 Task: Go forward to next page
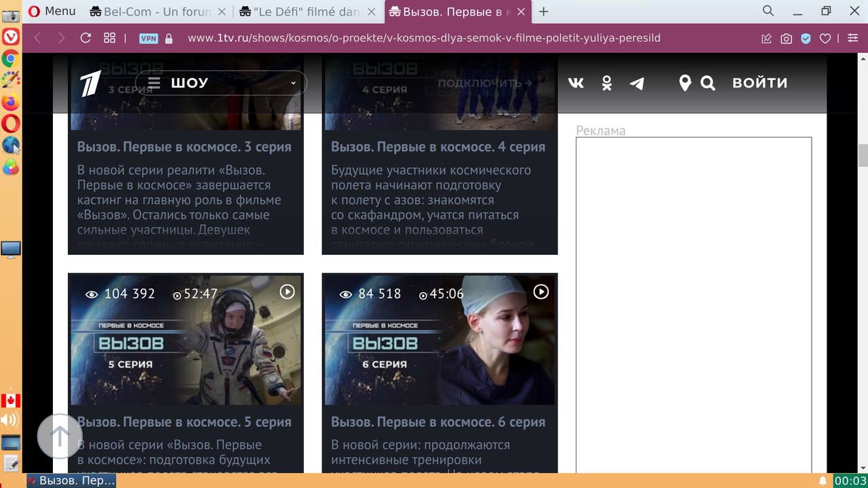coord(61,38)
